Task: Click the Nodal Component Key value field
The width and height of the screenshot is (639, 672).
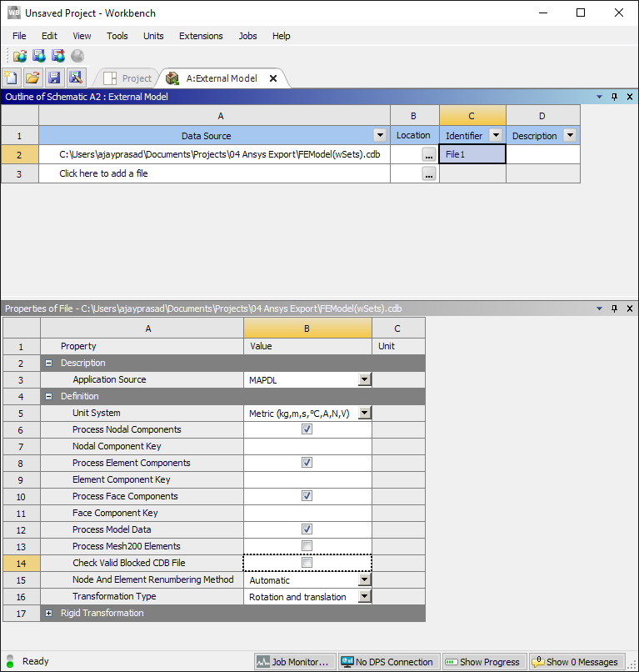Action: [307, 446]
